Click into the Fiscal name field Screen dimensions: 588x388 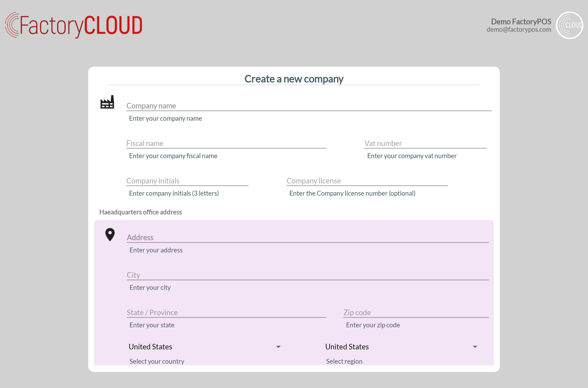(226, 143)
